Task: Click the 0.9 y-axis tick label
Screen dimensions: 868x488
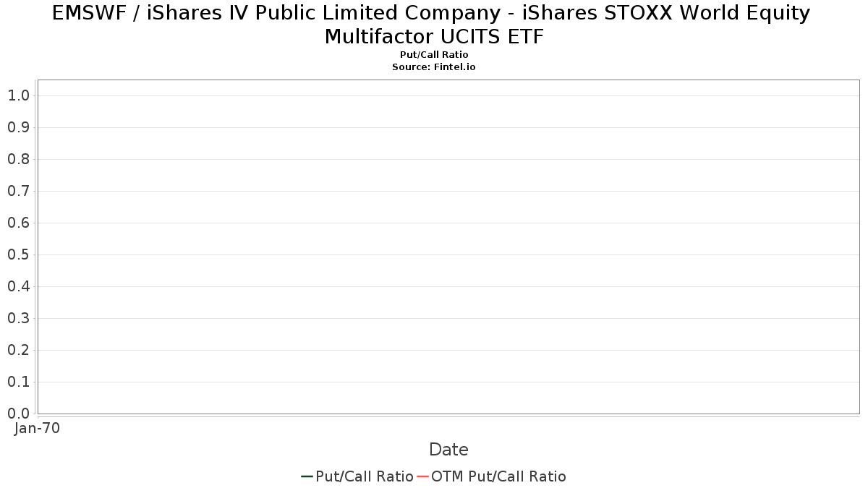Action: [19, 127]
